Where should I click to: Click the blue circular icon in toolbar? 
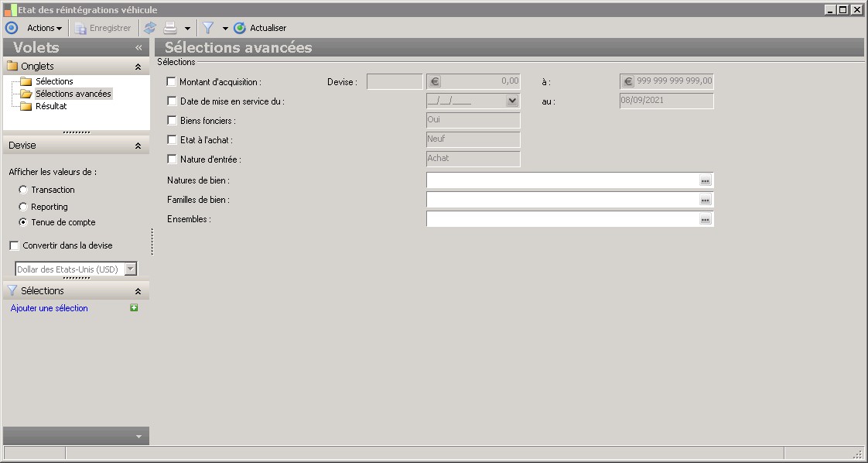(x=12, y=28)
